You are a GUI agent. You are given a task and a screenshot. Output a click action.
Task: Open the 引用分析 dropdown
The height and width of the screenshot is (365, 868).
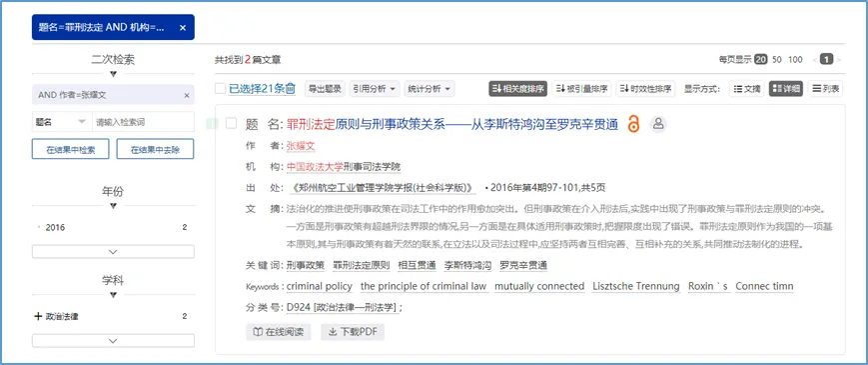[375, 89]
